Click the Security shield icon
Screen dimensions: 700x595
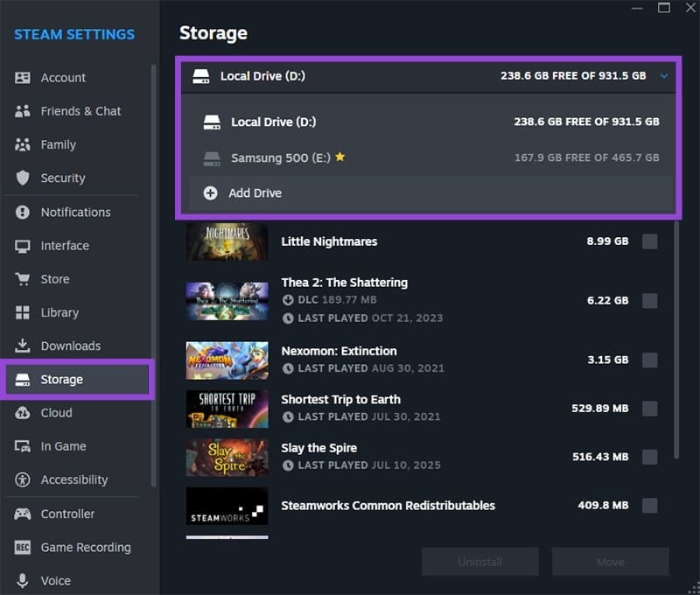click(24, 178)
